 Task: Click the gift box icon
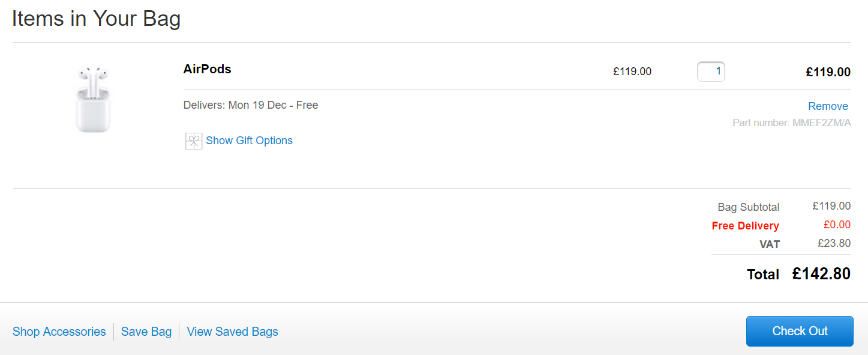[194, 141]
